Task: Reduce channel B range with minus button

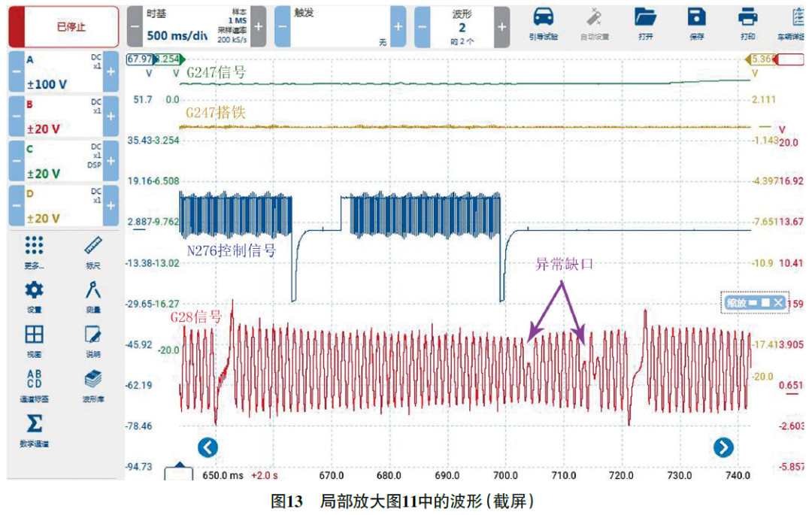Action: point(16,116)
